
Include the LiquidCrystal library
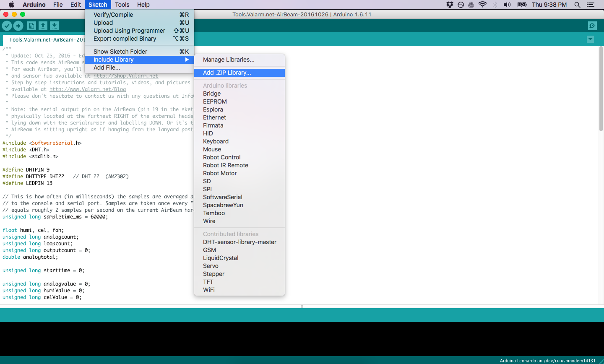click(240, 258)
